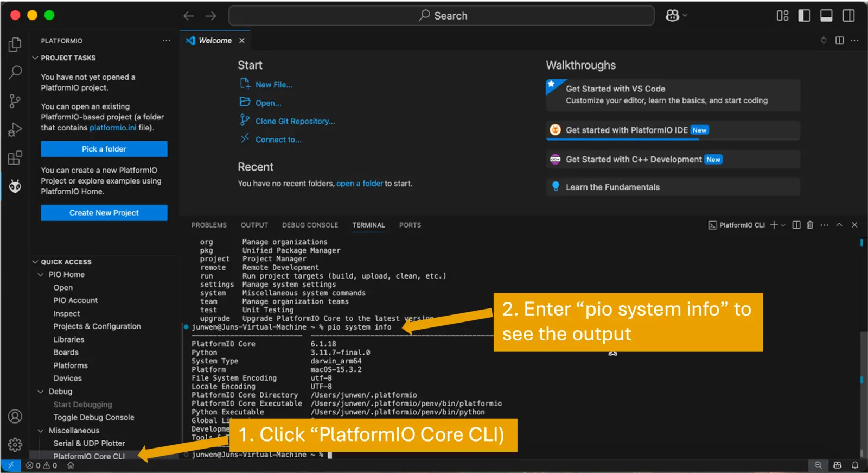The width and height of the screenshot is (868, 473).
Task: Collapse the PIO Home tree node
Action: 41,275
